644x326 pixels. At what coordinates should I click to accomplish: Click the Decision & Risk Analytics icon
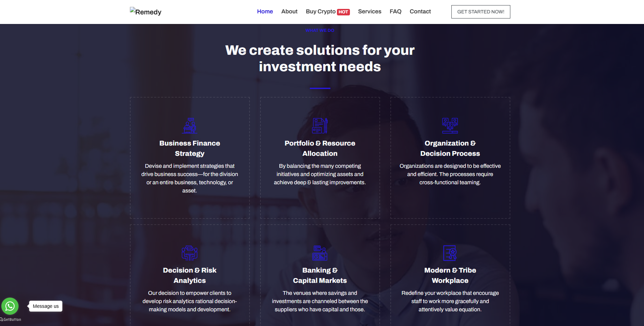pos(190,253)
